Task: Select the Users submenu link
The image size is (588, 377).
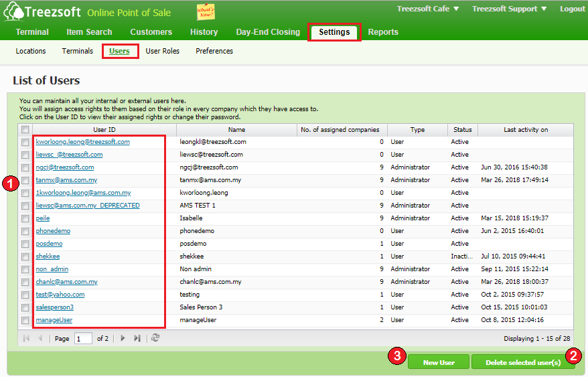Action: (119, 51)
